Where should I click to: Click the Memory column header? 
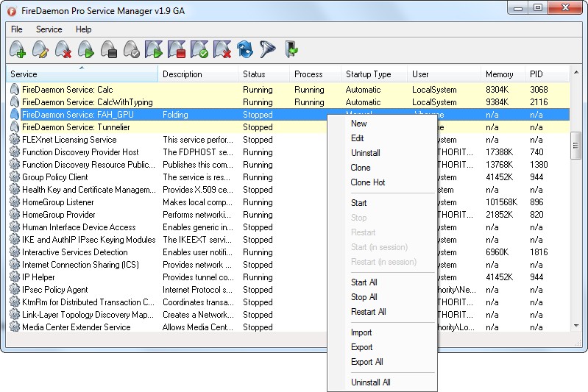point(499,74)
